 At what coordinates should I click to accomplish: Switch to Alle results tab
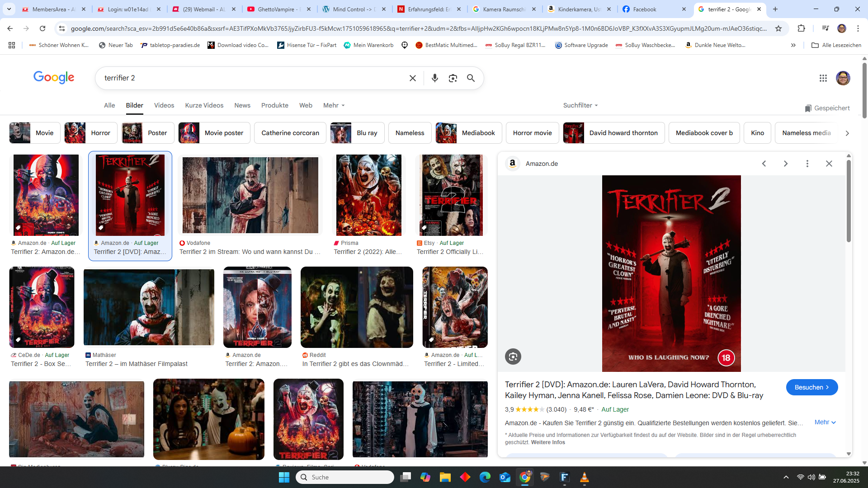click(109, 105)
